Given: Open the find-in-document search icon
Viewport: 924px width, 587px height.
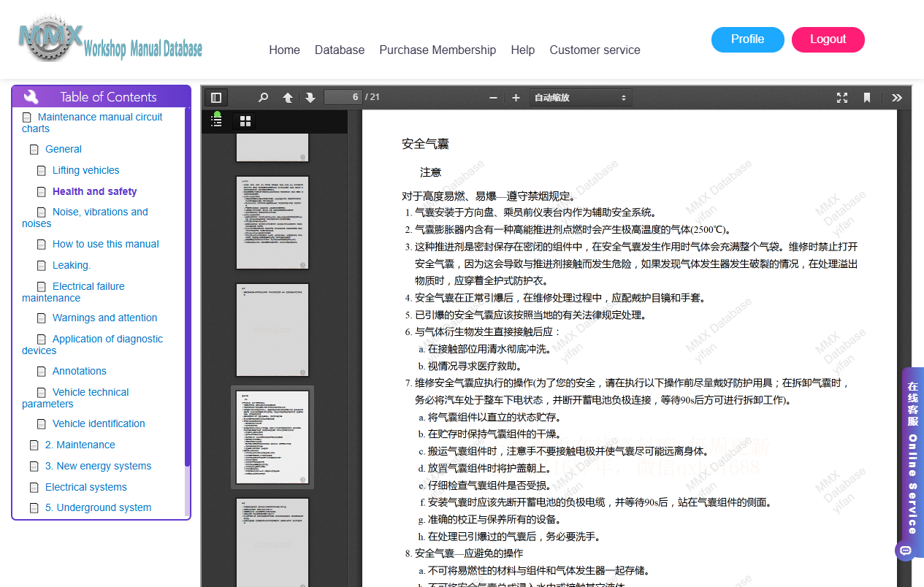Looking at the screenshot, I should tap(263, 98).
